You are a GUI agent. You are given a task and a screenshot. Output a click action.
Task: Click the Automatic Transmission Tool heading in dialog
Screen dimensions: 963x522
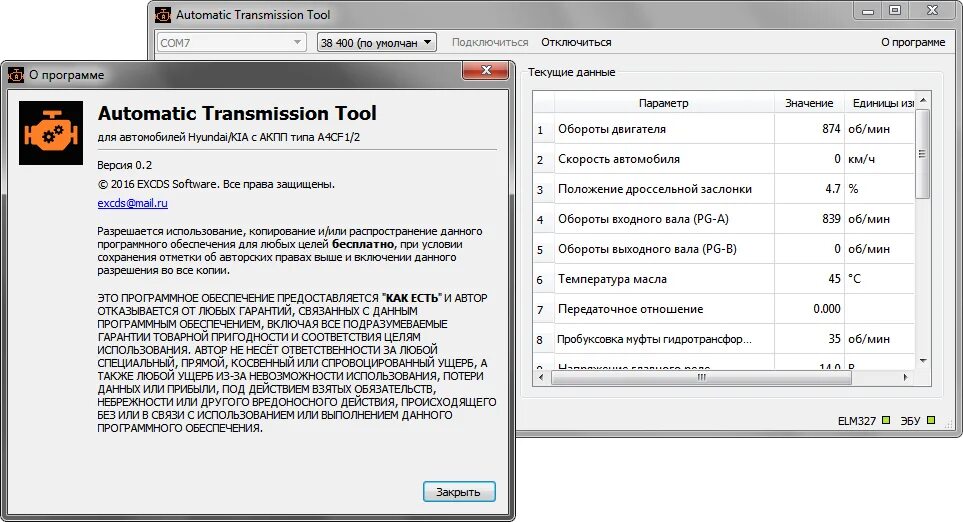[x=237, y=114]
